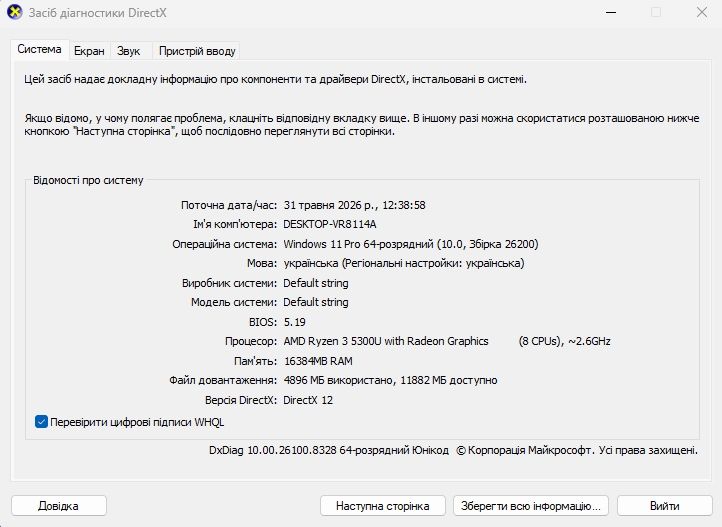The image size is (722, 527).
Task: Select the Система tab
Action: (40, 49)
